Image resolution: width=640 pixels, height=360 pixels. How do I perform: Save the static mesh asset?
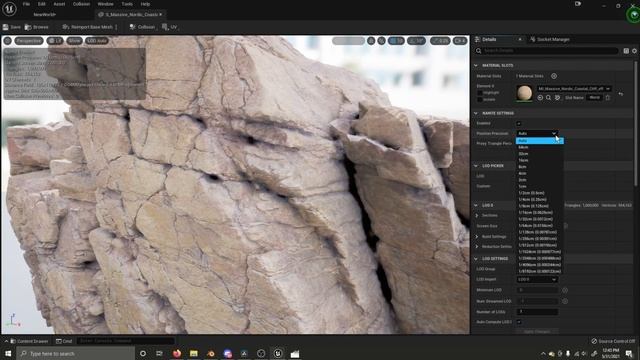12,27
